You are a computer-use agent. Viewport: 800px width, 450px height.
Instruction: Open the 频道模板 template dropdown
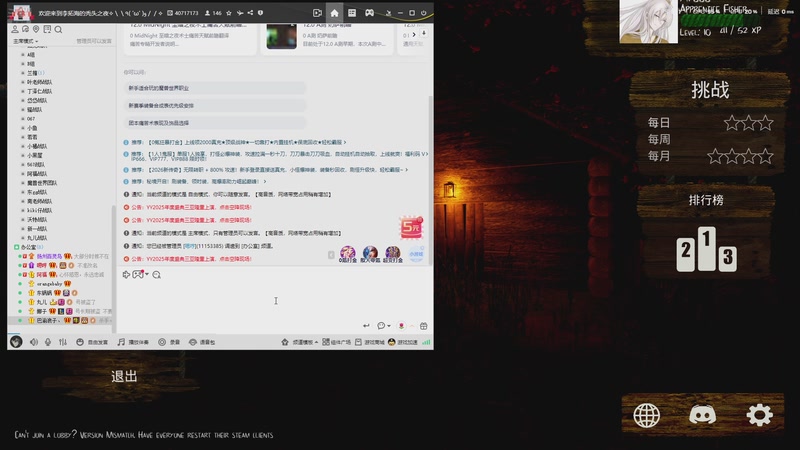click(x=300, y=342)
